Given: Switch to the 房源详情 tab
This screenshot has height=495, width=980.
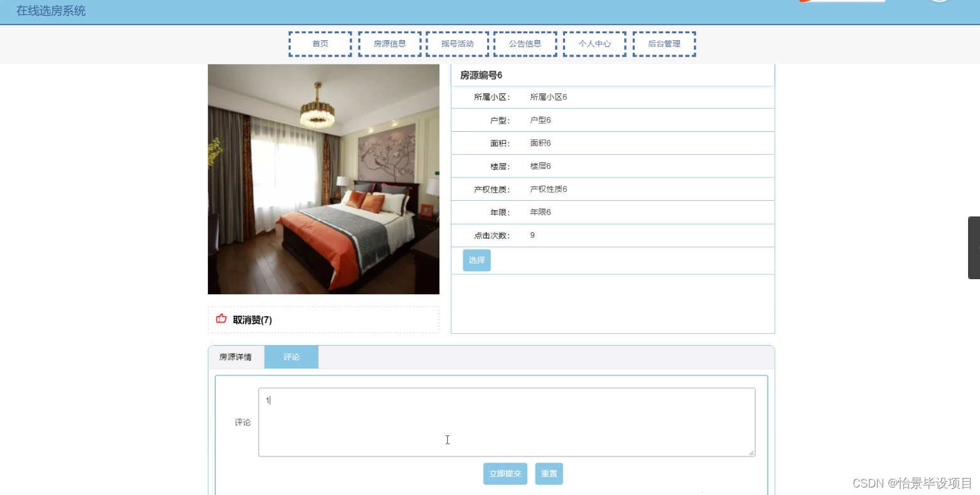Looking at the screenshot, I should pos(235,356).
